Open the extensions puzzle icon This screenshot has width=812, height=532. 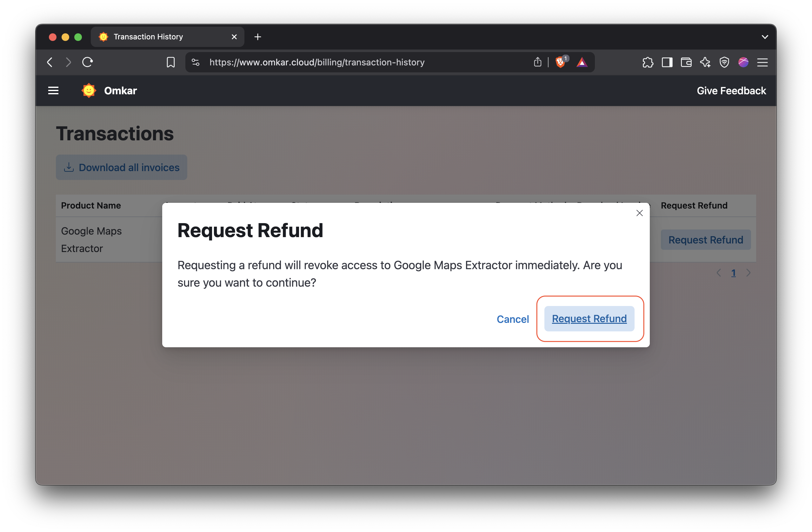click(x=648, y=63)
